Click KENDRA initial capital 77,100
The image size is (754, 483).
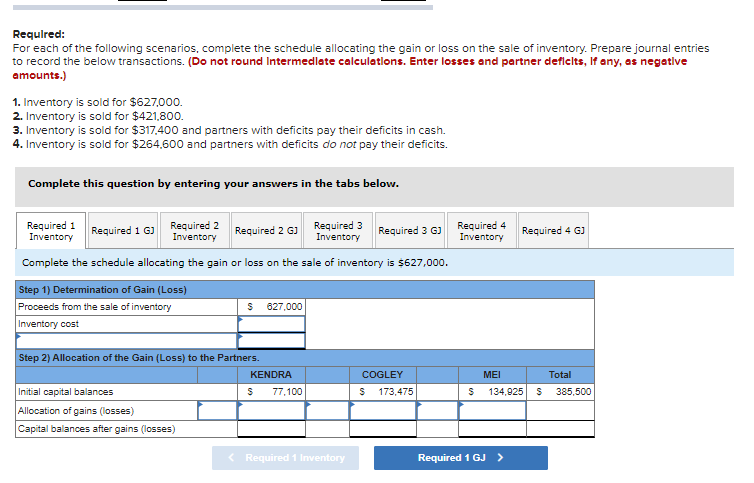[x=287, y=392]
